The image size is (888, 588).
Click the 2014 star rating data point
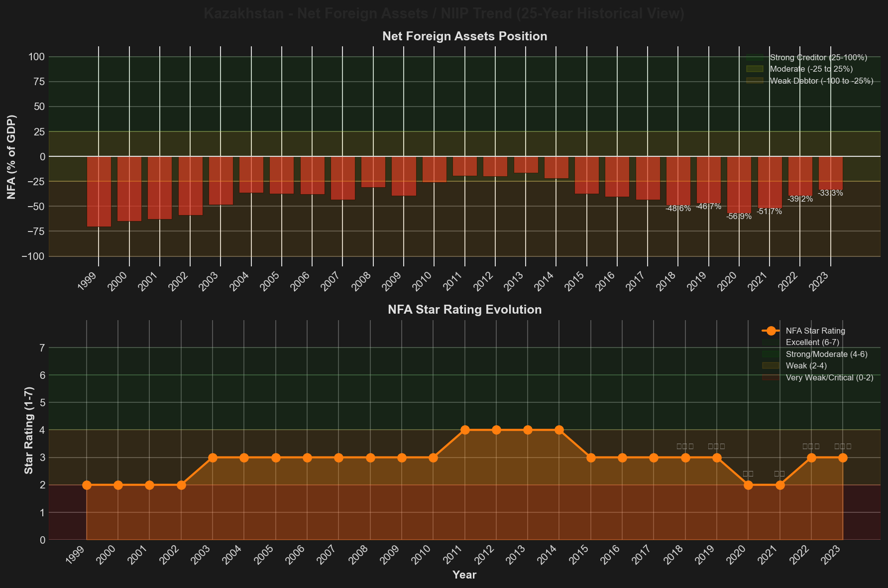(x=559, y=430)
